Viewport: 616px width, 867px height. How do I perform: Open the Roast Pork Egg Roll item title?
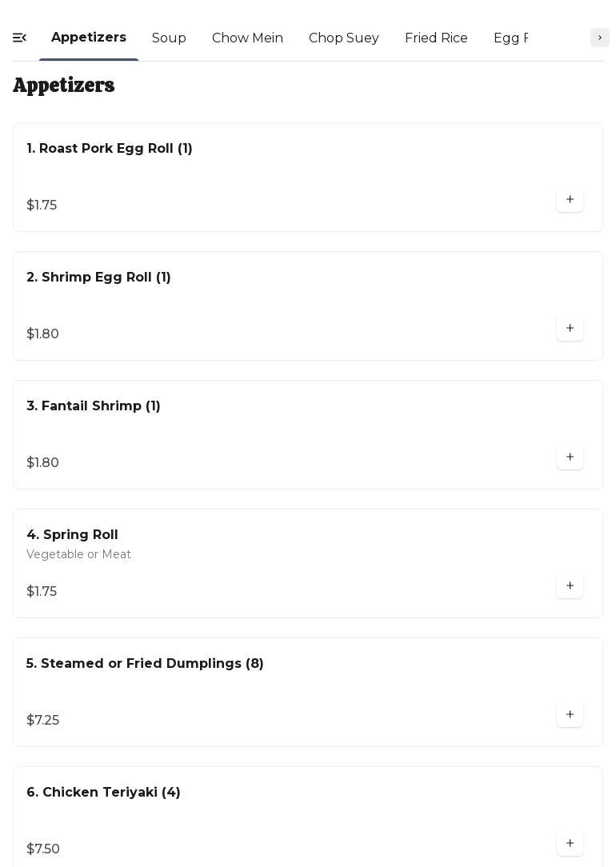coord(110,149)
